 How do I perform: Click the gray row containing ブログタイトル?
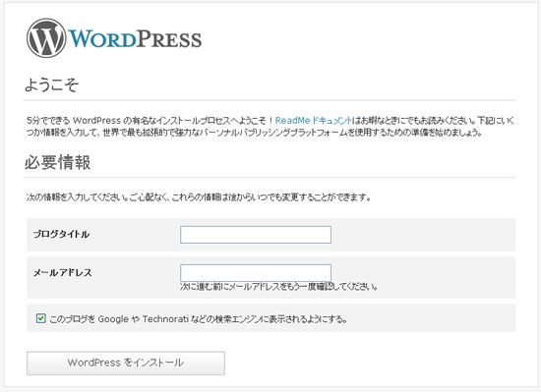[x=270, y=235]
